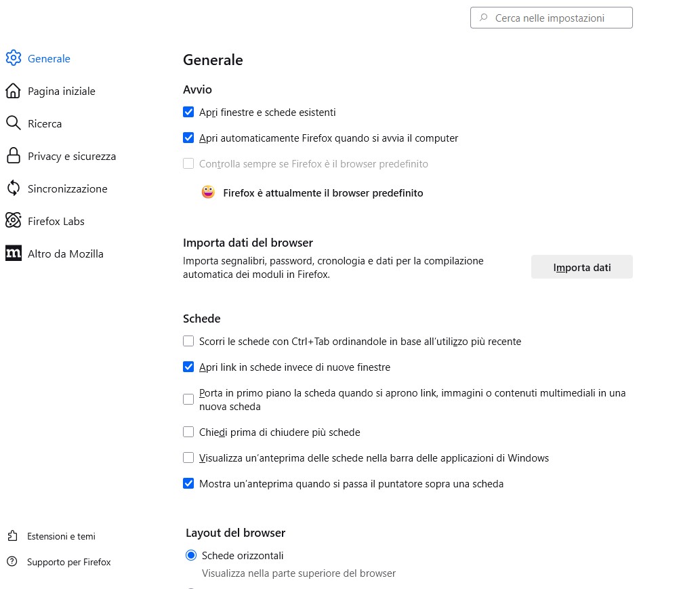Enable Scorri le schede con Ctrl+Tab
The height and width of the screenshot is (589, 700).
click(x=188, y=342)
